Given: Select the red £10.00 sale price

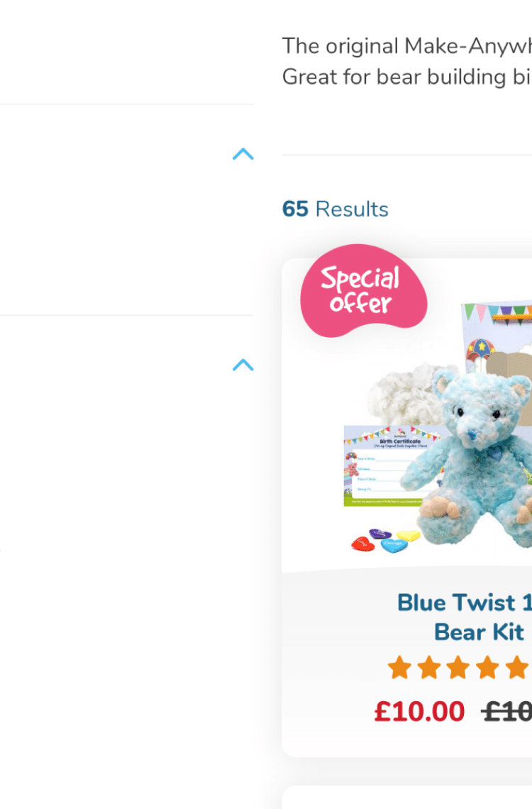Looking at the screenshot, I should tap(419, 711).
